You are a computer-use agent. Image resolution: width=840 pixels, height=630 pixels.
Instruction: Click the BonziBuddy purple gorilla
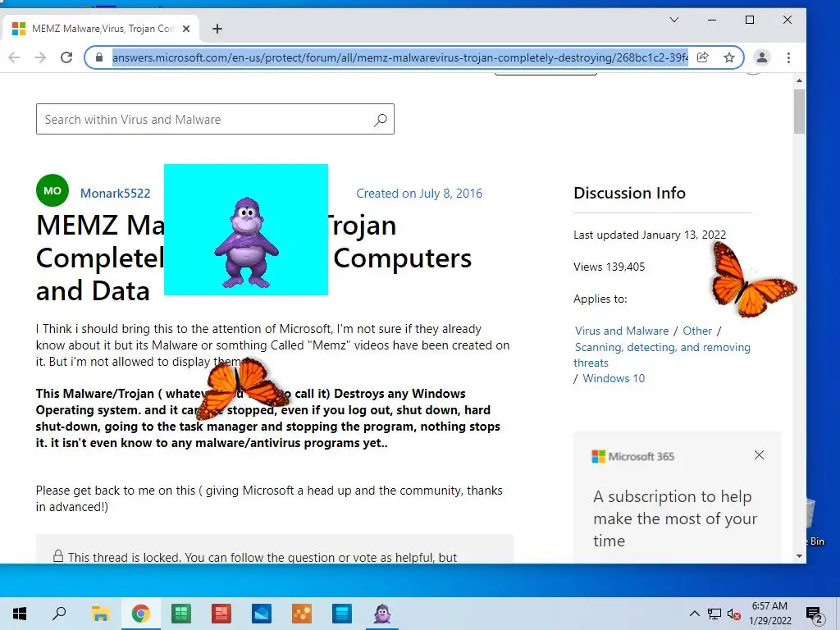coord(246,242)
